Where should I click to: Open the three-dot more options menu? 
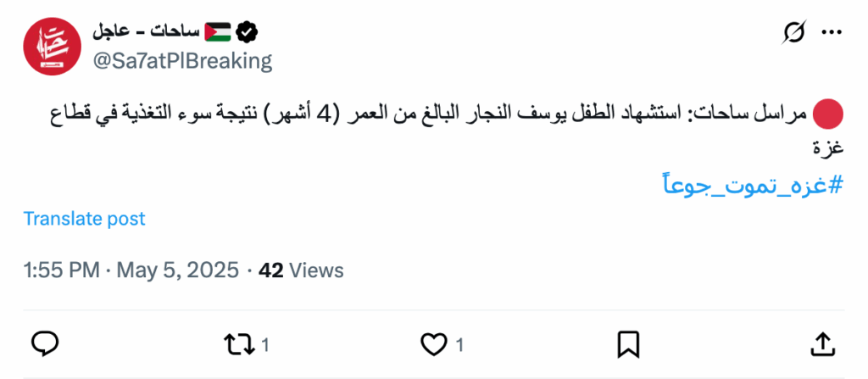tap(833, 32)
